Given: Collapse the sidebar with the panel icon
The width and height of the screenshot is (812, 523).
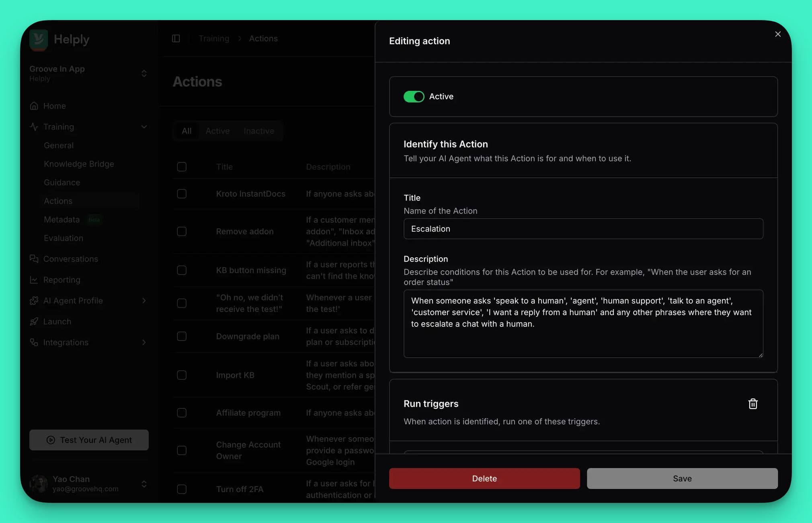Looking at the screenshot, I should [176, 38].
